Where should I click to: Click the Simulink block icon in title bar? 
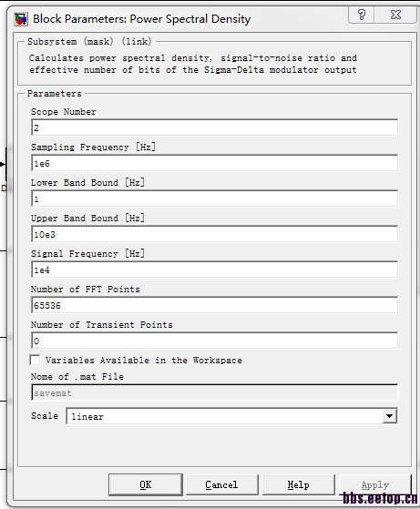(21, 19)
